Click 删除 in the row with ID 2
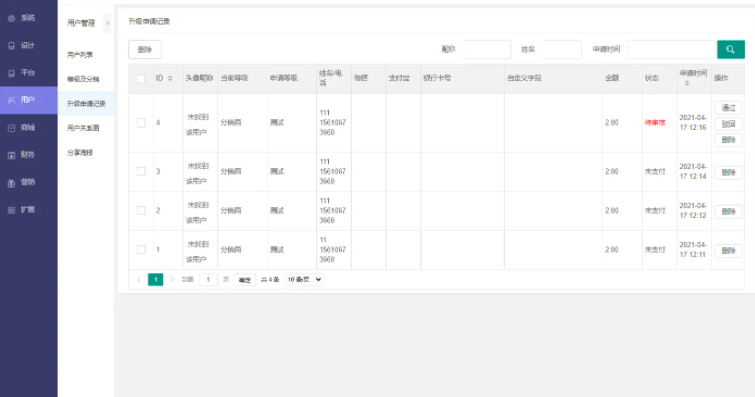 (728, 212)
